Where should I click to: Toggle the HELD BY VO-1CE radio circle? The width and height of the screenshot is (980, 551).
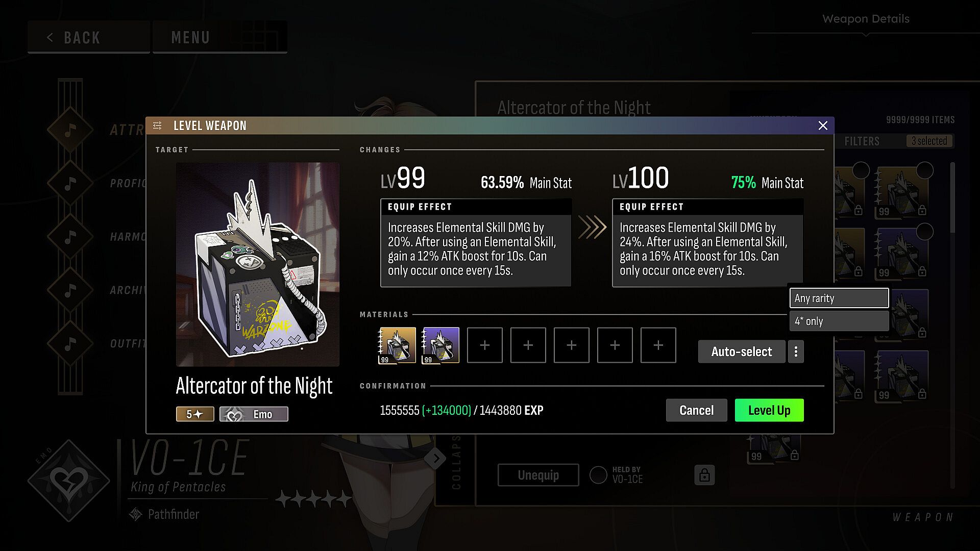[598, 475]
